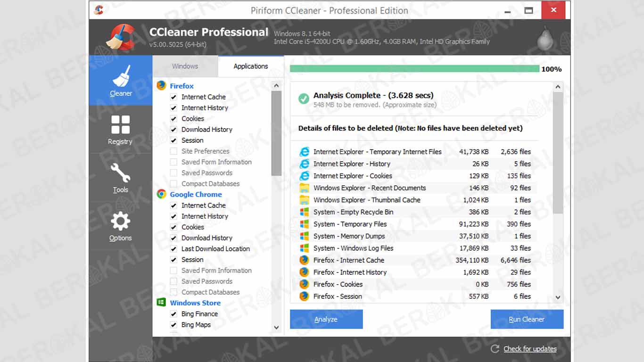
Task: Click the pear icon in header
Action: 545,39
